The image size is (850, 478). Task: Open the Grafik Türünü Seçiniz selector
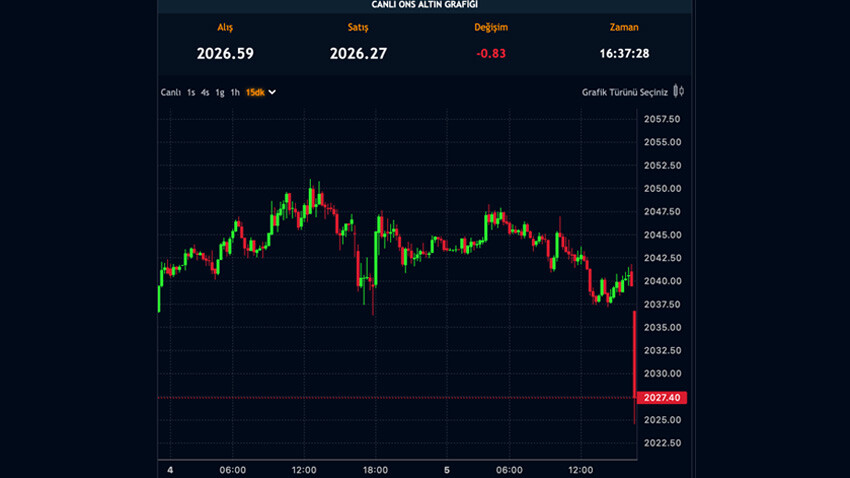[625, 92]
